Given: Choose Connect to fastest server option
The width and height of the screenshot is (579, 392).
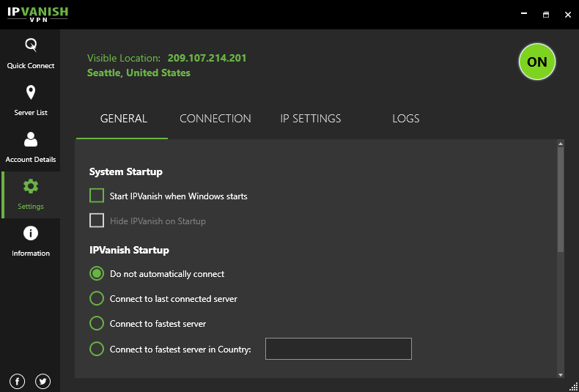Looking at the screenshot, I should [x=97, y=324].
